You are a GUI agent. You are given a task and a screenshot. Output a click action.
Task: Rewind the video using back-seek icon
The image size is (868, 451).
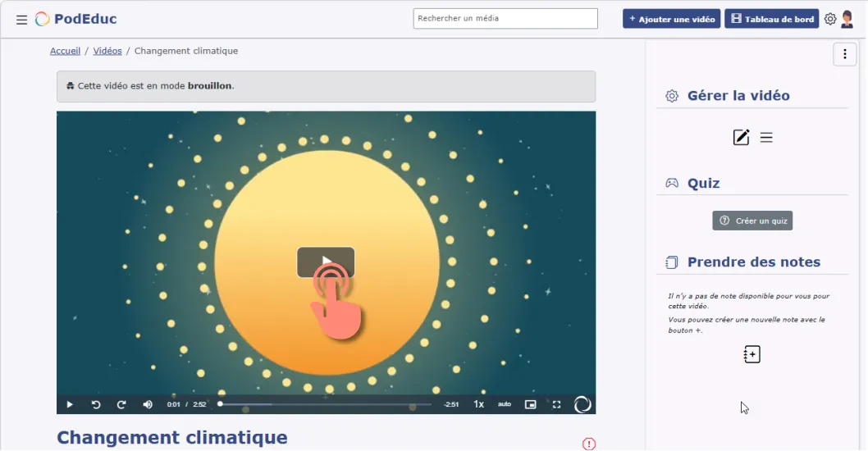click(96, 404)
